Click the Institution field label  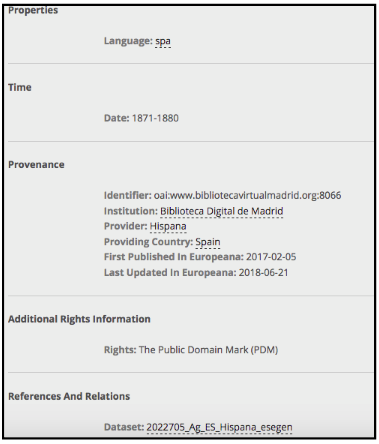(x=131, y=211)
